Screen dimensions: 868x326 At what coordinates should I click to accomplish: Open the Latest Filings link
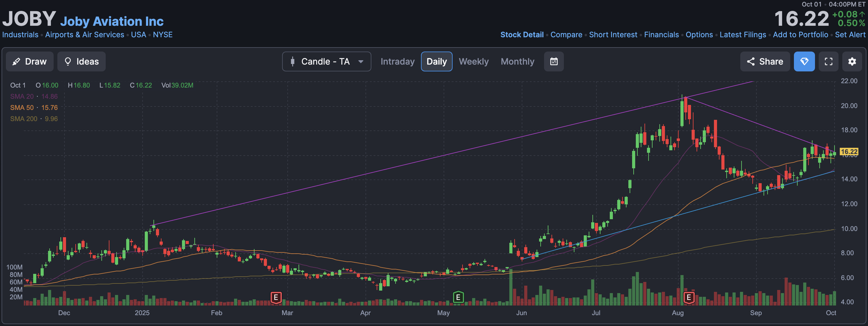(x=743, y=35)
